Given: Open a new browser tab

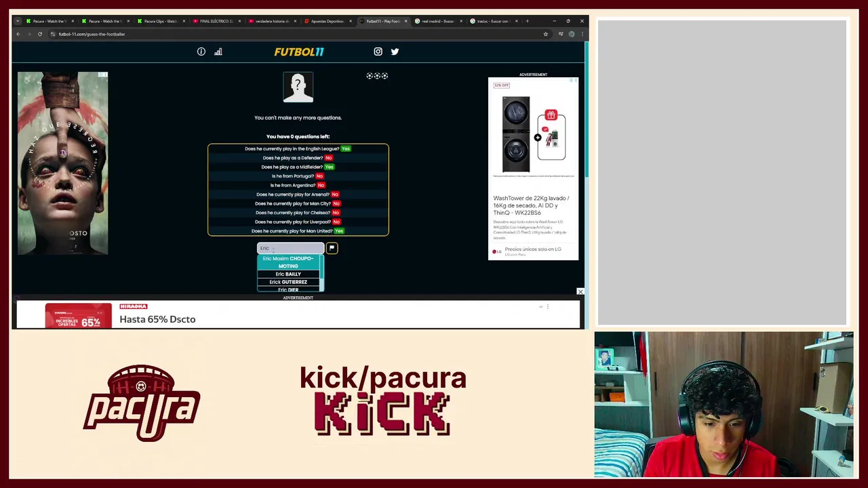Looking at the screenshot, I should 527,21.
